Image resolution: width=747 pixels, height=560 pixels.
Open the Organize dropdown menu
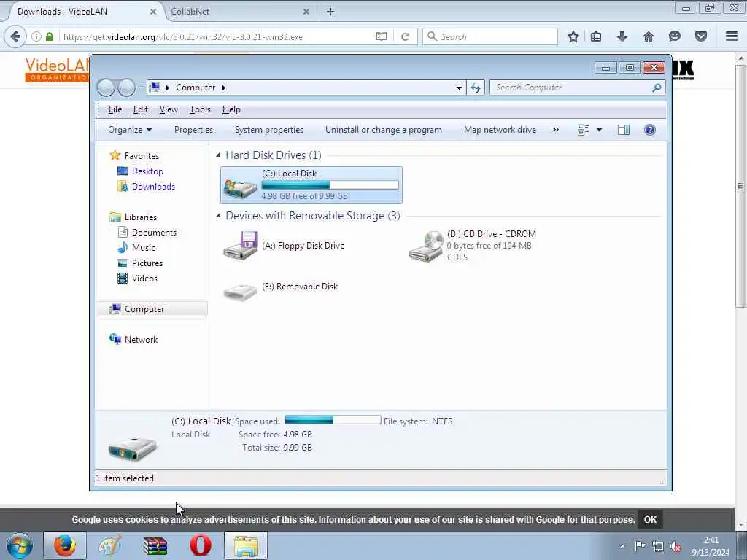[130, 130]
